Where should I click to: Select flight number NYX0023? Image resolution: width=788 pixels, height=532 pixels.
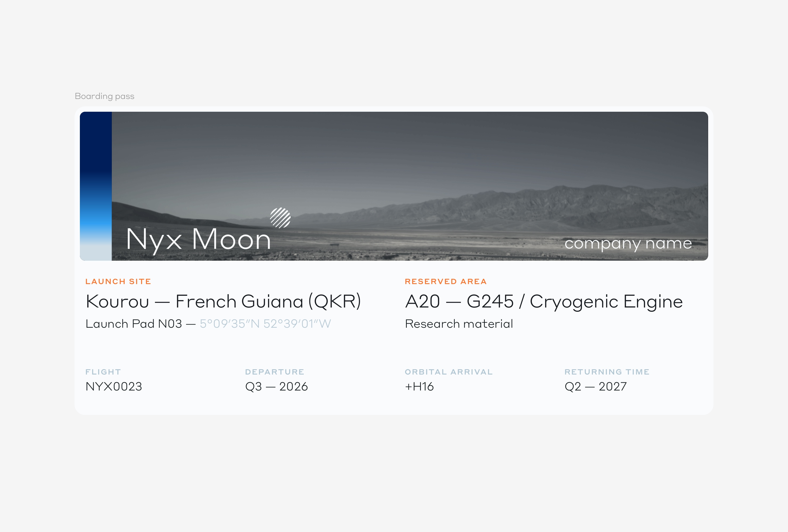pyautogui.click(x=114, y=387)
